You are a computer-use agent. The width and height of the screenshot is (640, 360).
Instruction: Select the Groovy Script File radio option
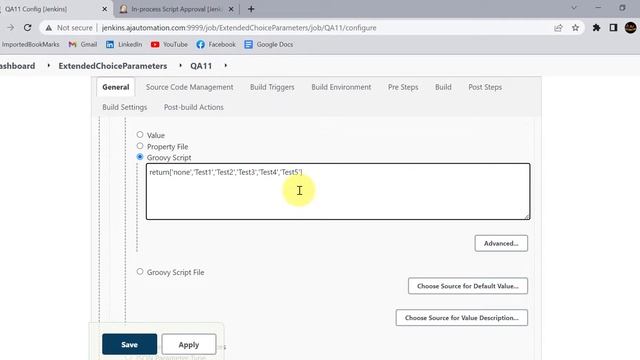140,271
